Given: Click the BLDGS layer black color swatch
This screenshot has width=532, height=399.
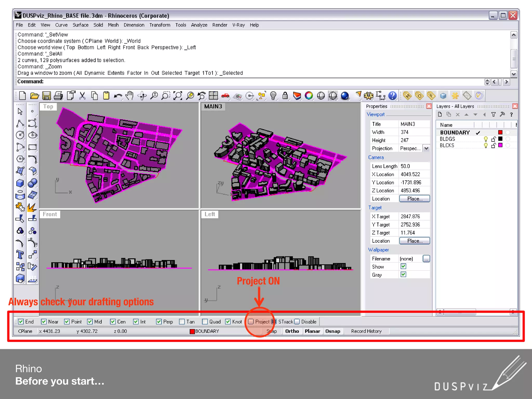Looking at the screenshot, I should (500, 139).
